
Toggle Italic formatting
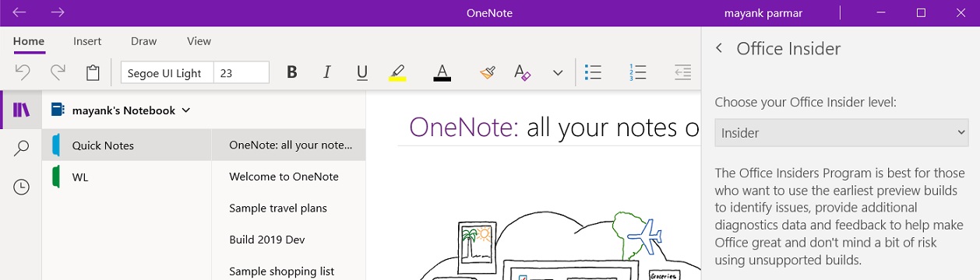pyautogui.click(x=327, y=72)
